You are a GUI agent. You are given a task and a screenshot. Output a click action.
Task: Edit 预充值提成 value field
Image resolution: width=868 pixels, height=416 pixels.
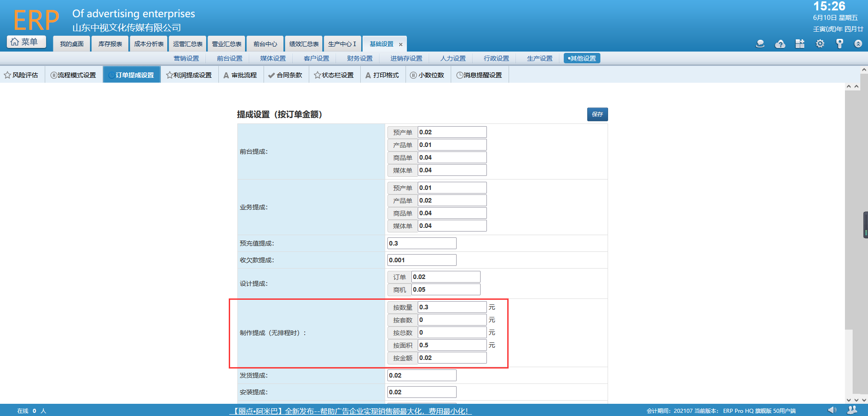pyautogui.click(x=422, y=243)
